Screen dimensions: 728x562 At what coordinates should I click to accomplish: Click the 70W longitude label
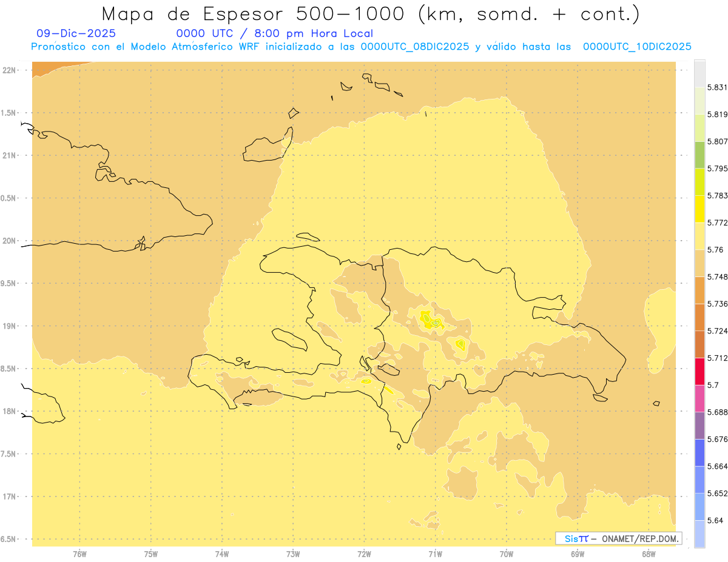(507, 554)
